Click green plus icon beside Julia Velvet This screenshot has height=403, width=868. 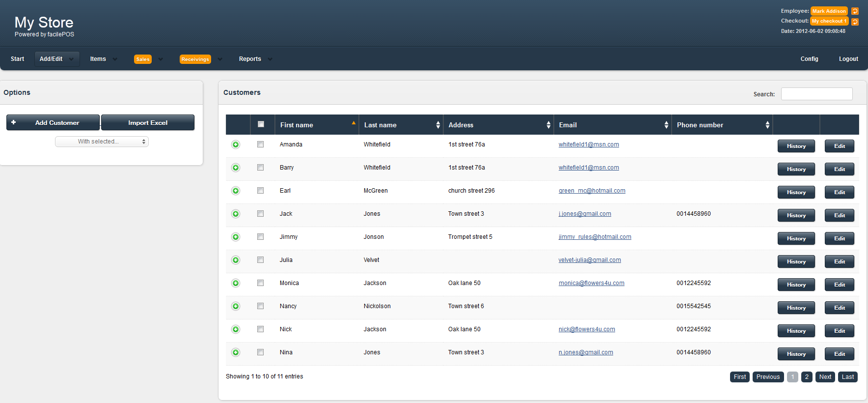[x=236, y=260]
